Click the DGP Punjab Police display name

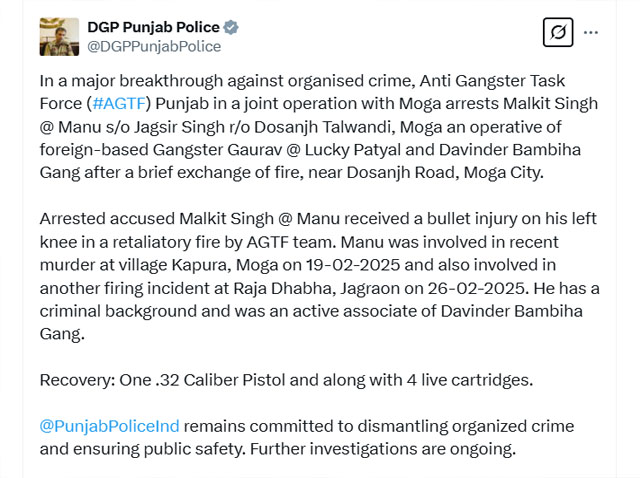point(153,27)
